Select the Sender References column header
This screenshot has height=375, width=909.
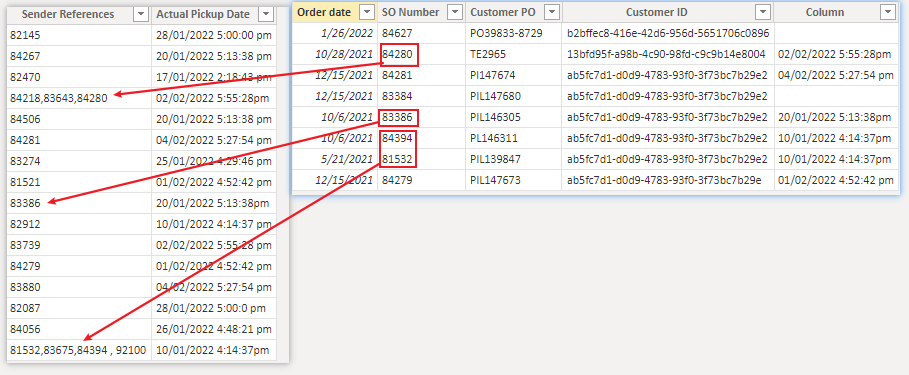coord(68,14)
